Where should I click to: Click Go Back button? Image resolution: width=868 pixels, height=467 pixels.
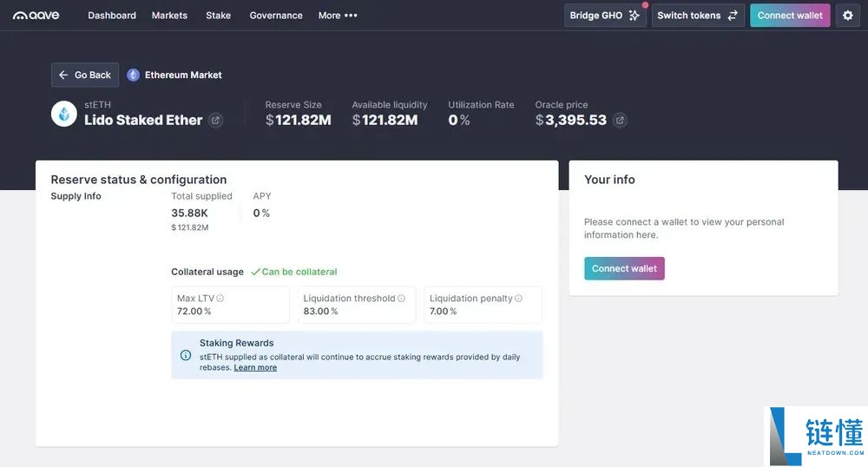85,76
